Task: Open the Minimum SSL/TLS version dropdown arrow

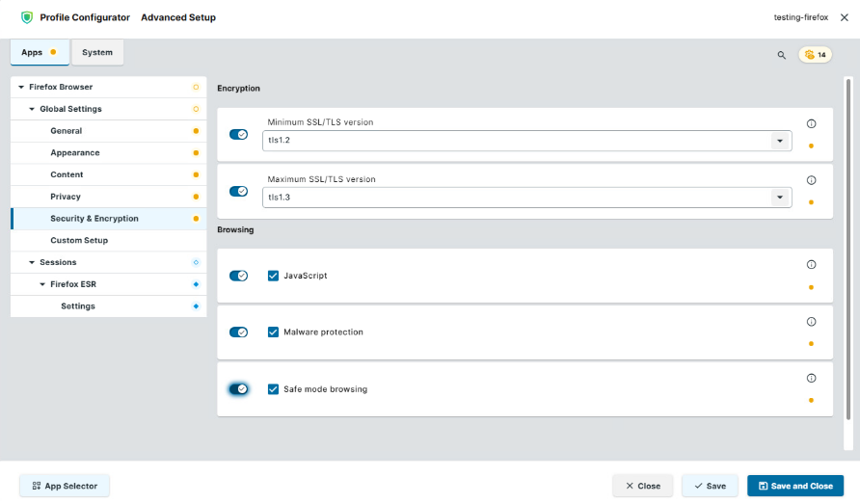Action: pyautogui.click(x=779, y=141)
